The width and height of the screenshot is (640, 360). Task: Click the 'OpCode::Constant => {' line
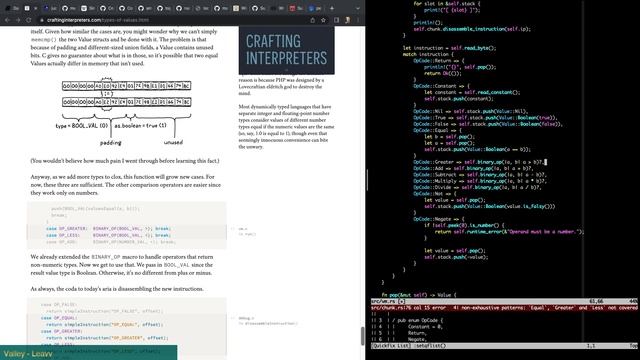click(x=441, y=86)
